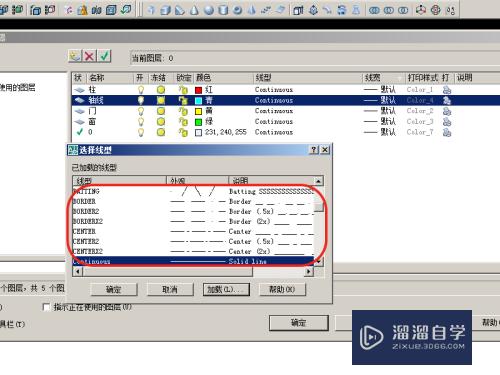Select the BORDERX2 linetype row
500x375 pixels.
(193, 221)
